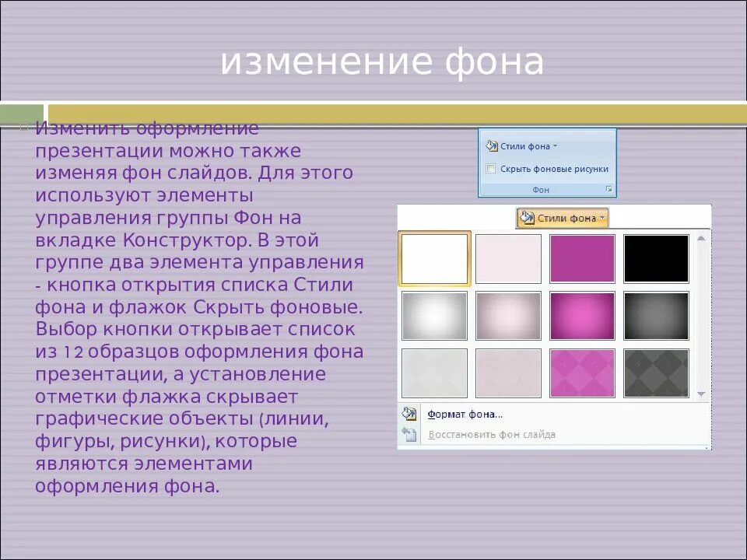Pick the pale mauve textured background style

click(508, 373)
